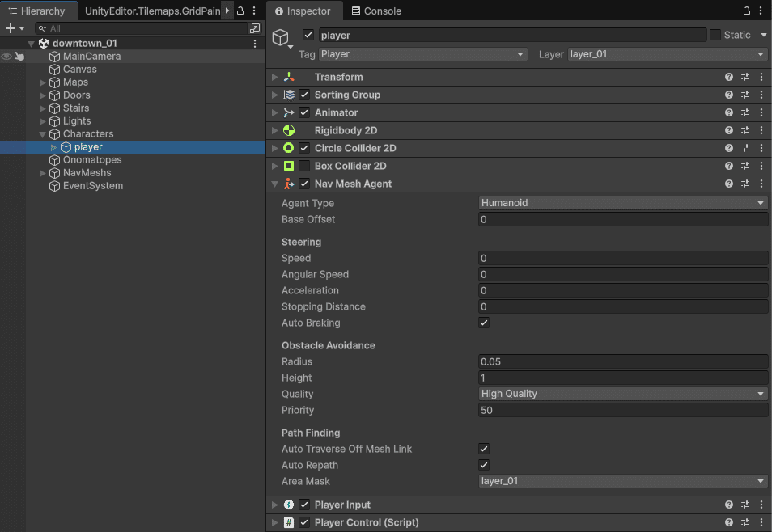Screen dimensions: 772x532
Task: Open the more options menu on the Animator component
Action: 761,112
